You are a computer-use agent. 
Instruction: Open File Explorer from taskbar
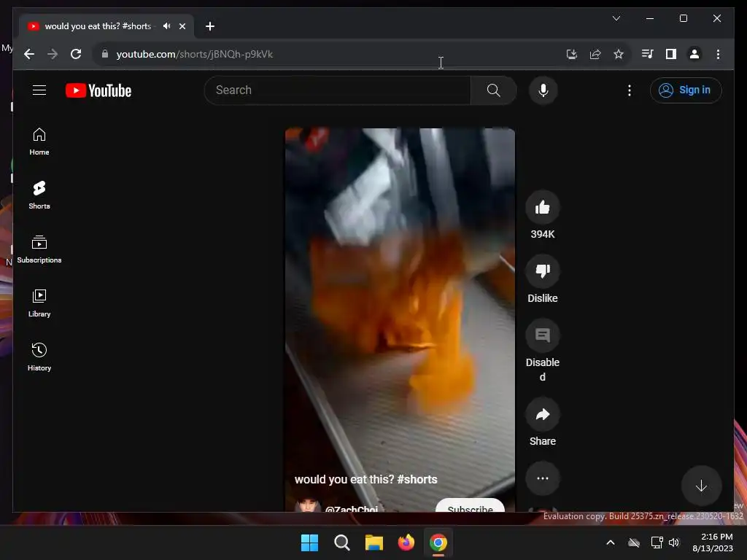[x=374, y=542]
